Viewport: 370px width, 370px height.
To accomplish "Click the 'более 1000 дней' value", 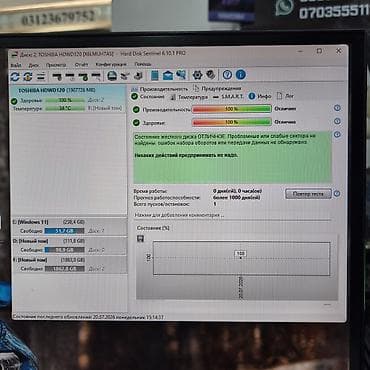I will click(x=237, y=197).
